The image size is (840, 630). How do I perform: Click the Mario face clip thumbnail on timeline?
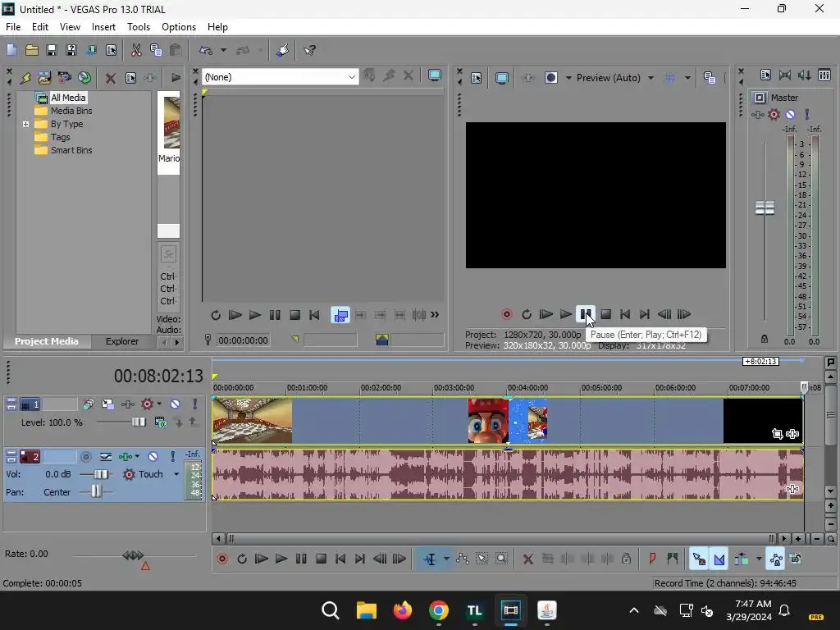[x=488, y=421]
